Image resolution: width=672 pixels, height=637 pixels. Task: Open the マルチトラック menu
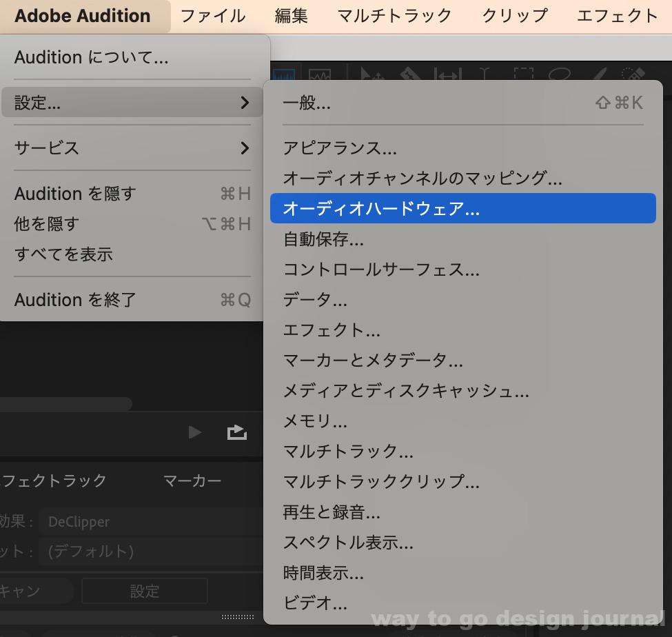pyautogui.click(x=394, y=16)
